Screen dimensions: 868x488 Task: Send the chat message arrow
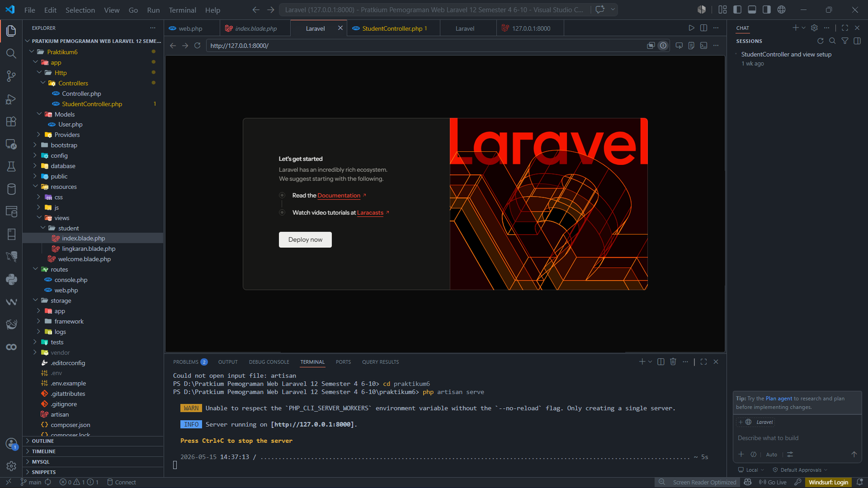pyautogui.click(x=854, y=454)
